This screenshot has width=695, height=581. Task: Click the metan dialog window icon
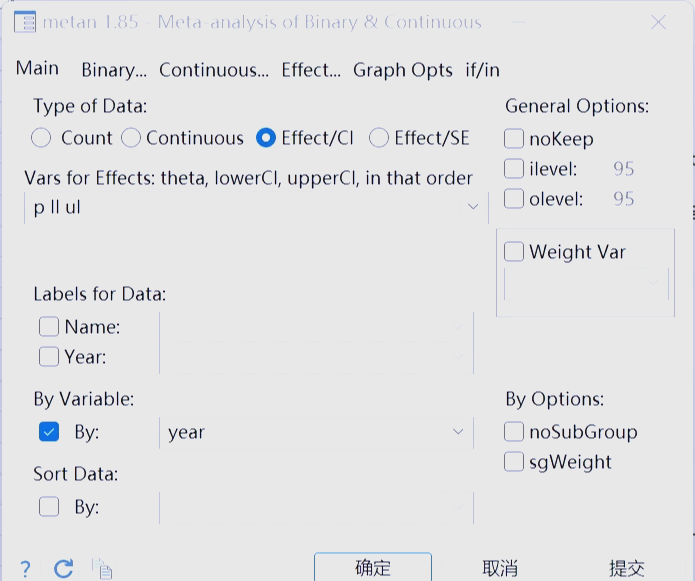click(25, 22)
